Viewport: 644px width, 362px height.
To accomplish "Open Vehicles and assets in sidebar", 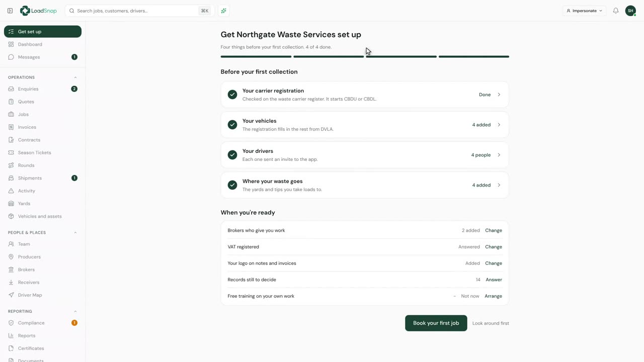I will click(x=43, y=216).
